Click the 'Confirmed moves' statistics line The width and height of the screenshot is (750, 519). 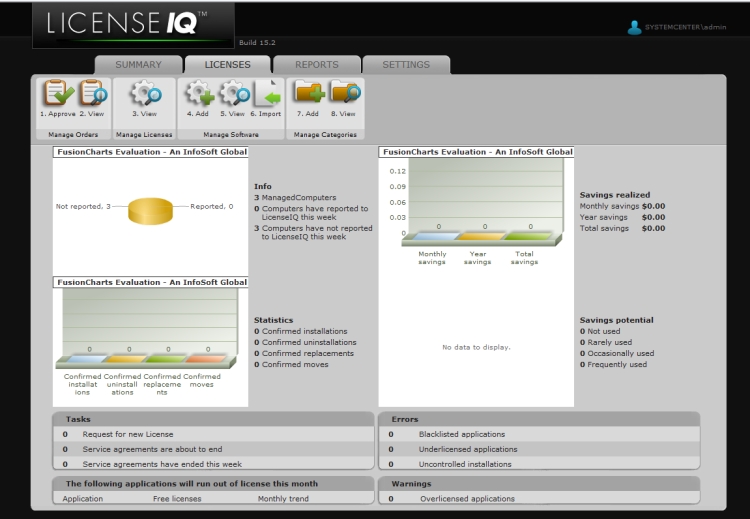(x=291, y=364)
